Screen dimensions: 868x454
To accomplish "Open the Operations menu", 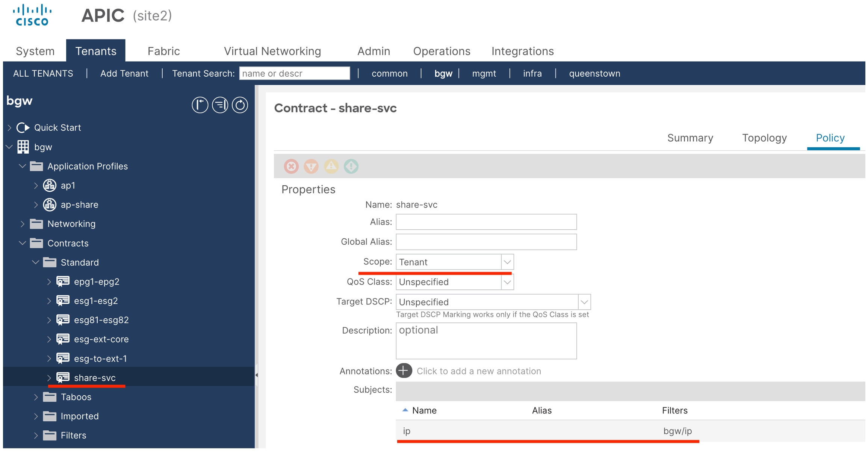I will click(x=442, y=51).
